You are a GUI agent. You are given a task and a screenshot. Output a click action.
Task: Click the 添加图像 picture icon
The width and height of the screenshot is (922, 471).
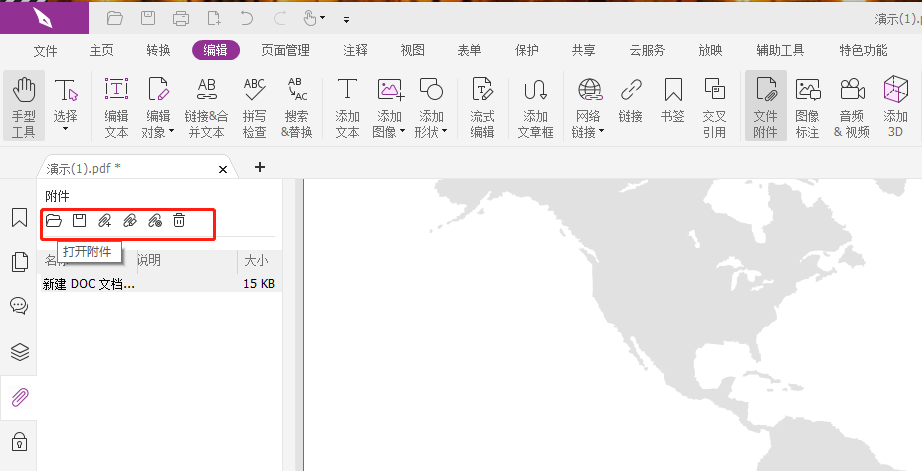(390, 89)
